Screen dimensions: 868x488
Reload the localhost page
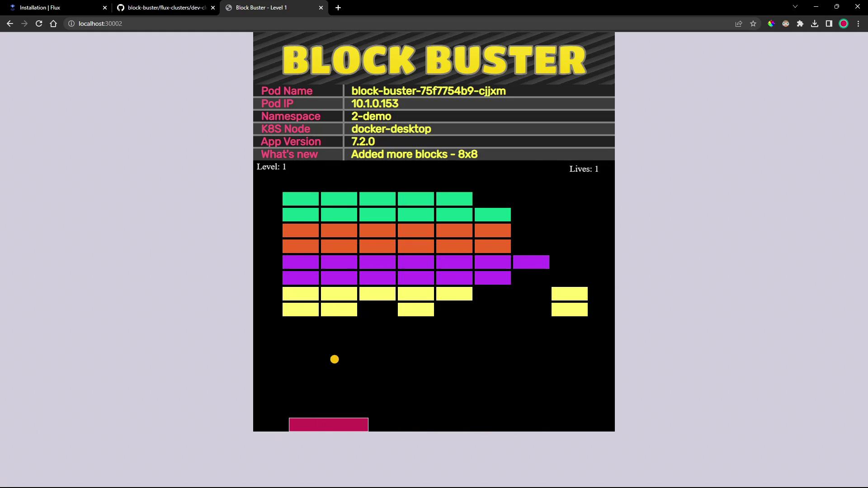coord(39,23)
